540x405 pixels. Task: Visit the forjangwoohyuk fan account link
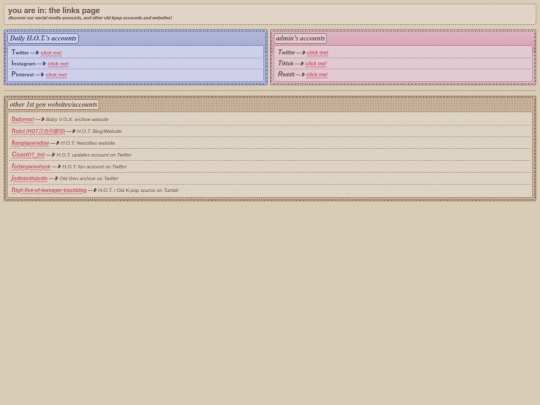31,166
